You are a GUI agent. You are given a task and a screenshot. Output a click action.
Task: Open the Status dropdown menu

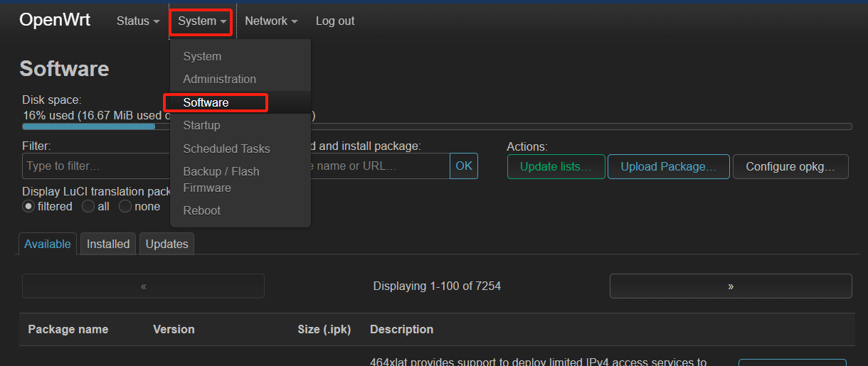pos(138,21)
